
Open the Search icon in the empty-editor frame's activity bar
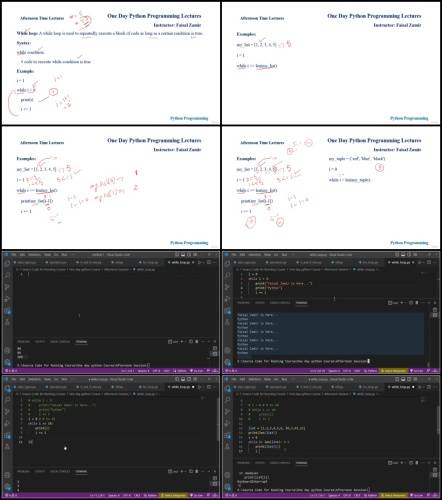[x=7, y=275]
